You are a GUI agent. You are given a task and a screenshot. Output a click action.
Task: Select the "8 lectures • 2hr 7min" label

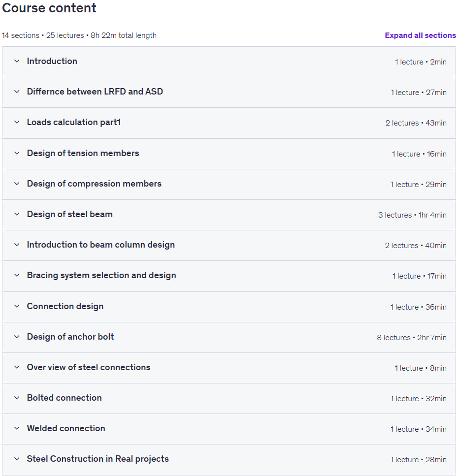click(412, 338)
